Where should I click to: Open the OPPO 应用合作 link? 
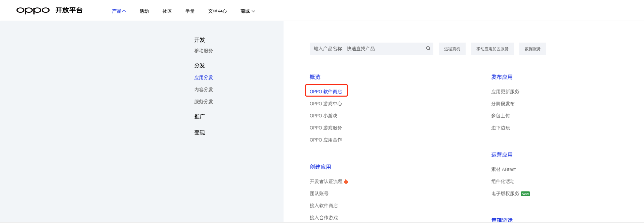326,140
